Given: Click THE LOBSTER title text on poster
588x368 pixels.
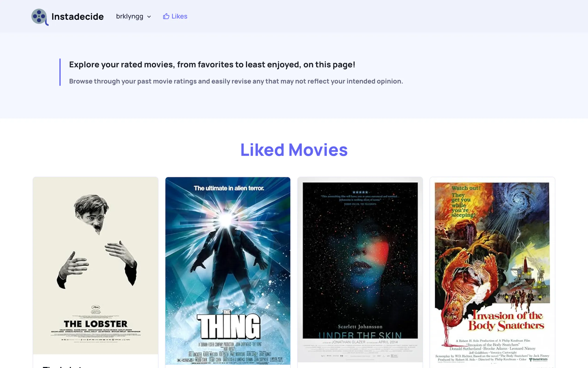Looking at the screenshot, I should 96,324.
